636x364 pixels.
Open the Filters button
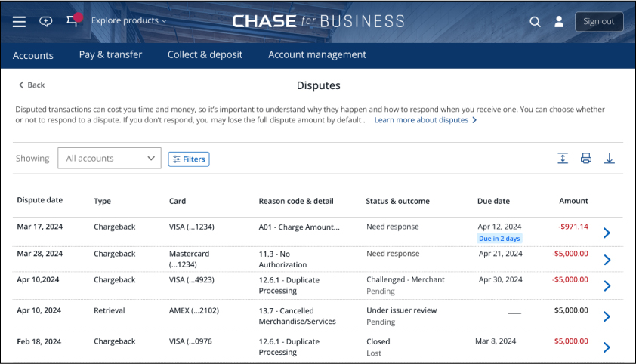pos(189,159)
